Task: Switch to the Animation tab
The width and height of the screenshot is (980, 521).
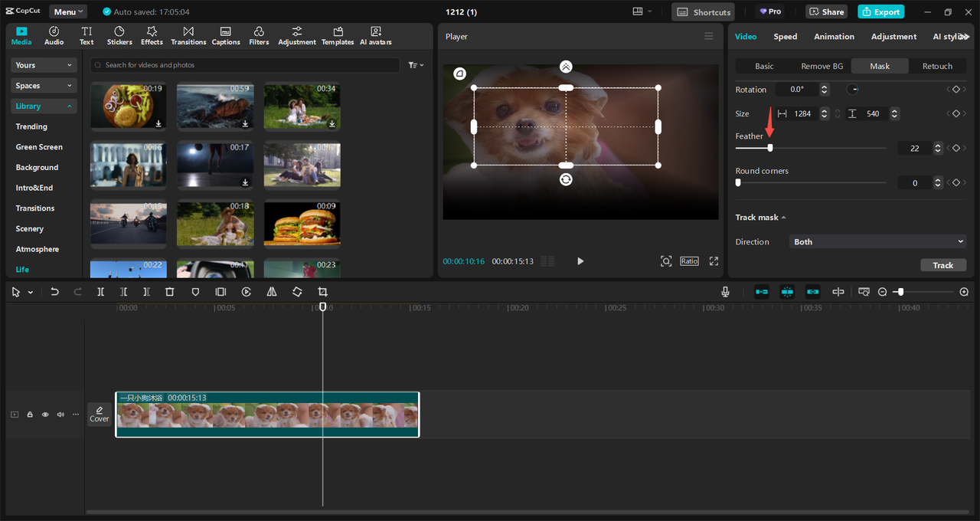Action: point(834,37)
